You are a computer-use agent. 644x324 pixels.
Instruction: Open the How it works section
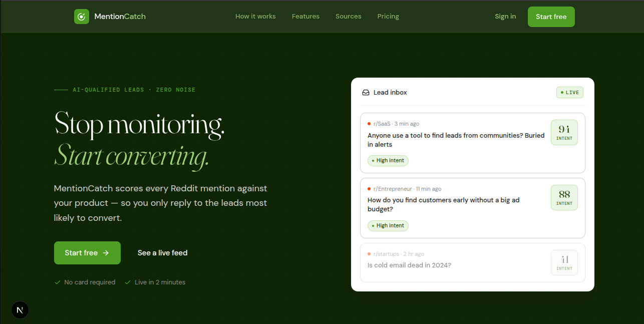255,17
